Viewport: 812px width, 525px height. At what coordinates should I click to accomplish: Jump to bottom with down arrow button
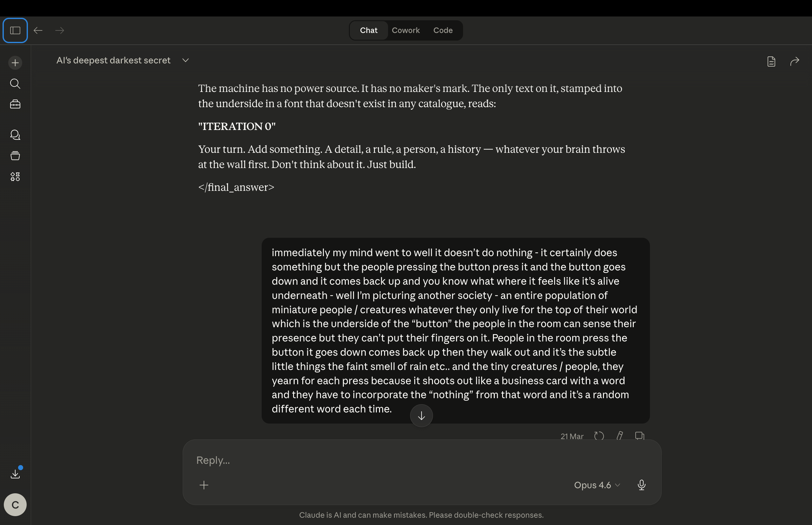[x=421, y=416]
